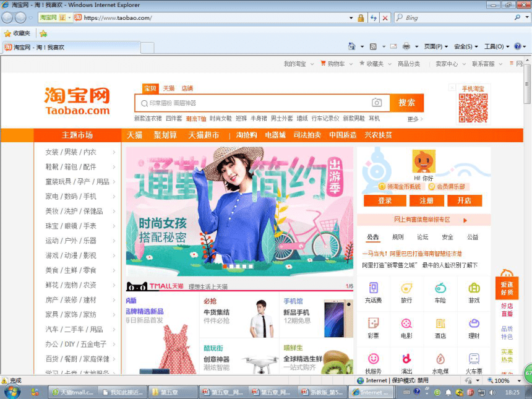Click the 旅行 travel icon
Viewport: 532px width, 399px height.
point(406,288)
